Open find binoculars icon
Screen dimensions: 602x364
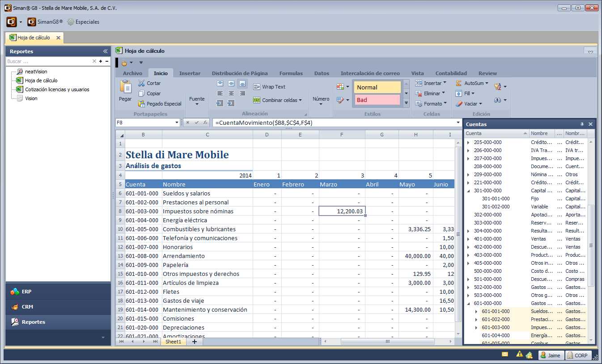[500, 100]
